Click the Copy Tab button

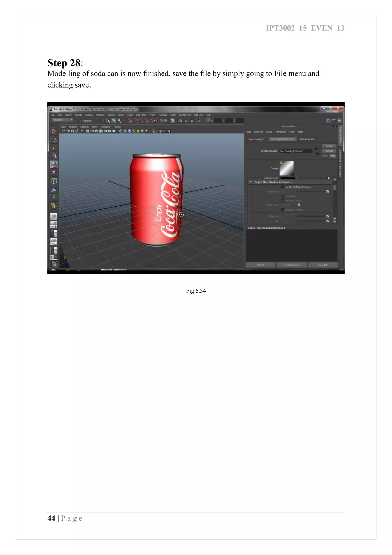pos(323,265)
